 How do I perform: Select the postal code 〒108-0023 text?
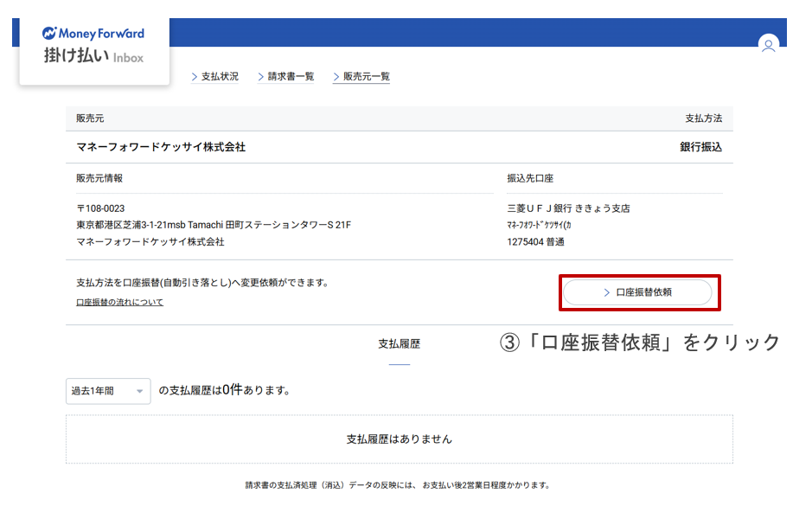pos(100,208)
